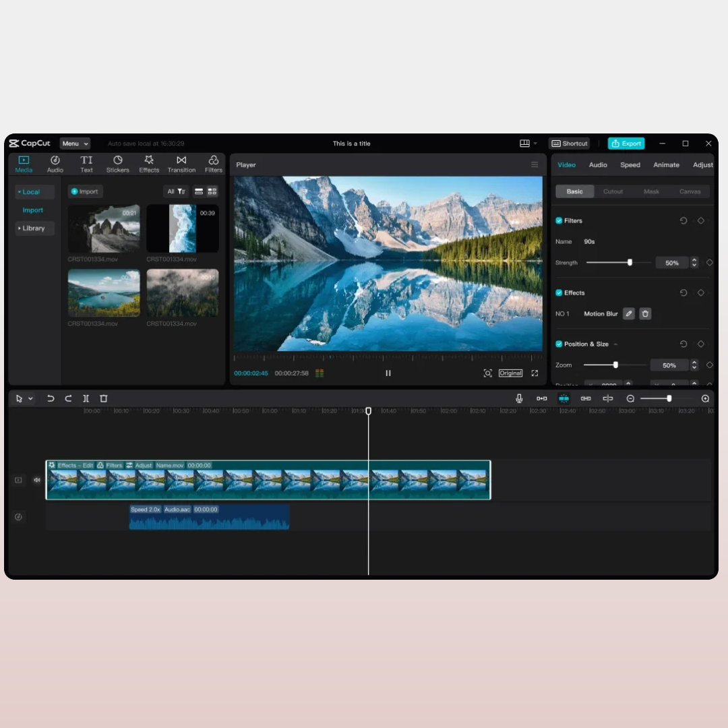The width and height of the screenshot is (728, 728).
Task: Open the Menu dropdown
Action: (75, 144)
